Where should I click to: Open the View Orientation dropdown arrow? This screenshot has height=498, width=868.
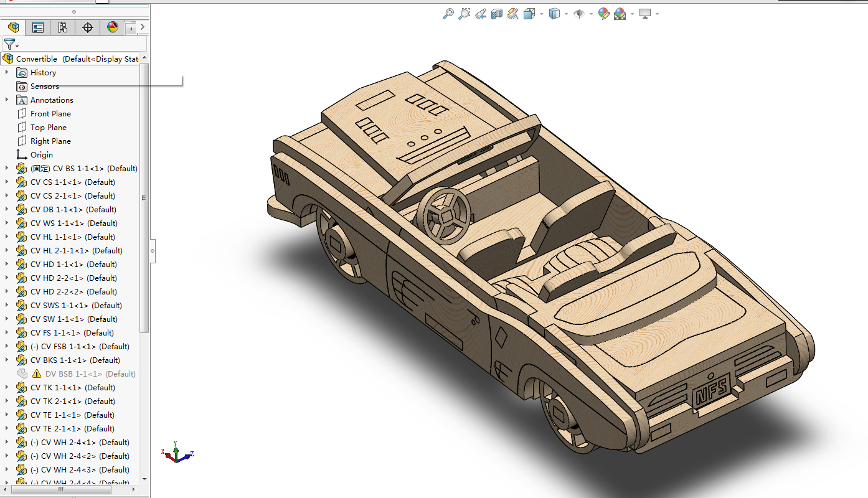coord(541,14)
